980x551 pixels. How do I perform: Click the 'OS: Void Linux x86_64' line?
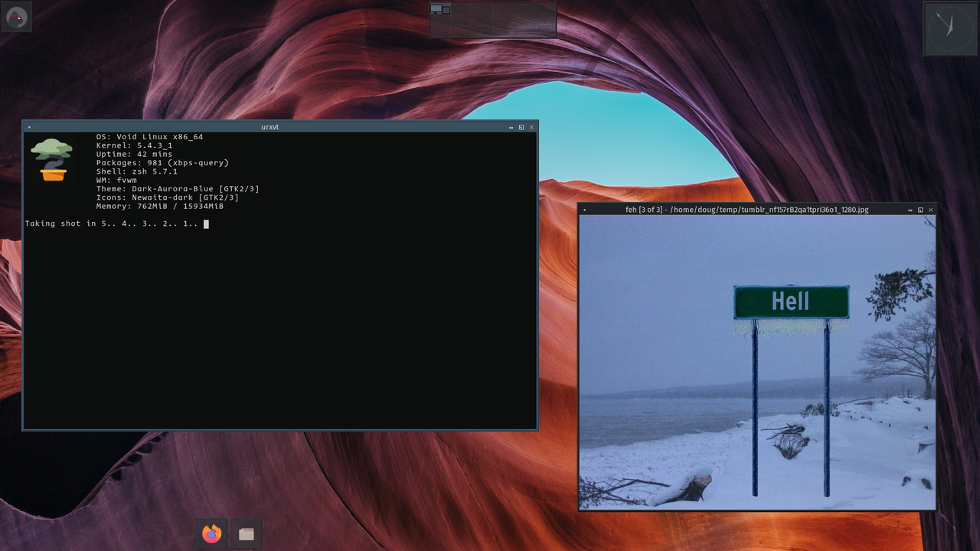149,137
